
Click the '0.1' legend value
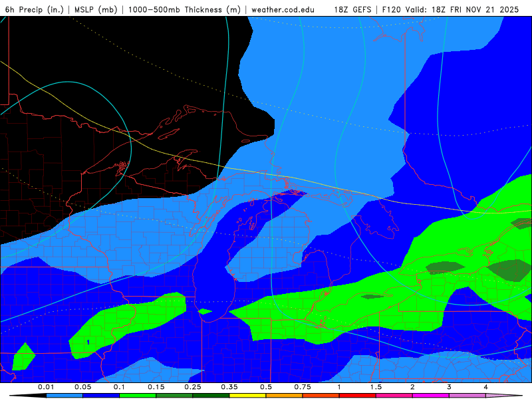point(119,387)
